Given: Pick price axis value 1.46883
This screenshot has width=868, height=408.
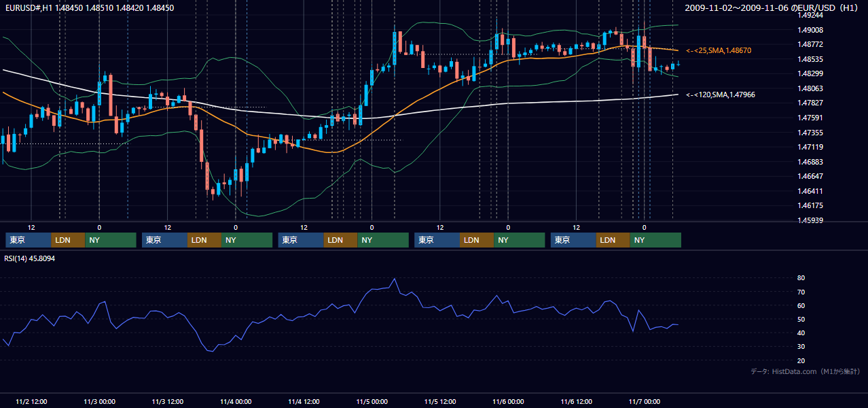Looking at the screenshot, I should click(810, 162).
